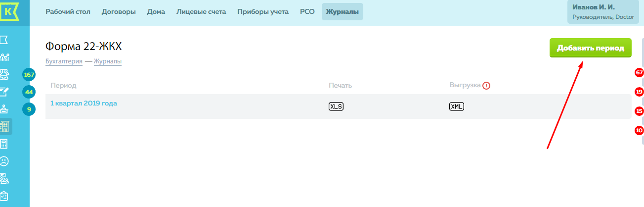Open Приборы учета menu item
Image resolution: width=644 pixels, height=207 pixels.
(x=263, y=11)
